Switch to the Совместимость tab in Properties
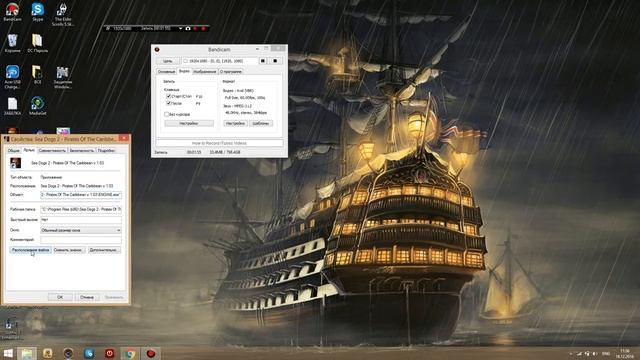640x360 pixels. click(x=52, y=151)
